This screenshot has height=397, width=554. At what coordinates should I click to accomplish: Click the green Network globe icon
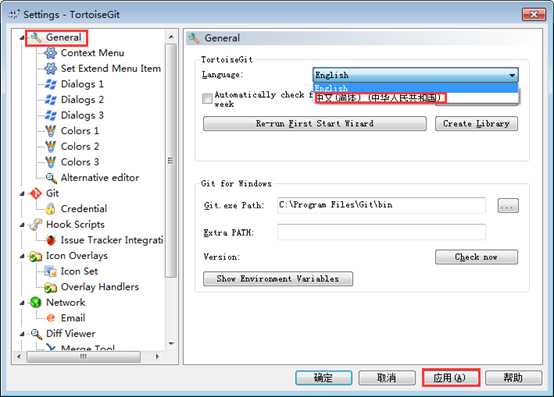[x=36, y=302]
